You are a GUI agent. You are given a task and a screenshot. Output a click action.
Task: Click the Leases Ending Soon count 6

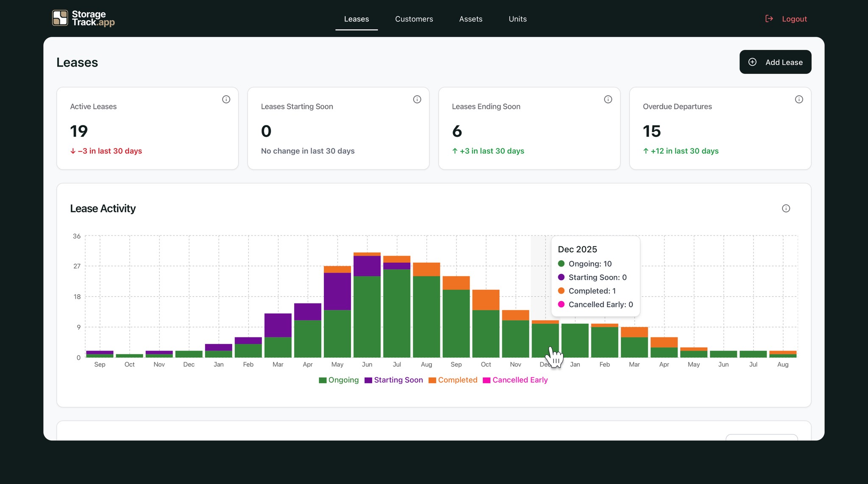point(457,131)
